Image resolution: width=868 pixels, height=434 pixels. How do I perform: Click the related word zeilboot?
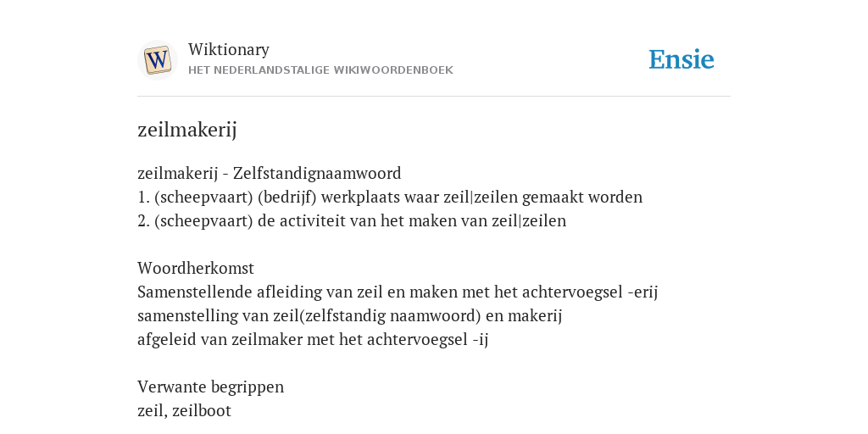coord(202,411)
